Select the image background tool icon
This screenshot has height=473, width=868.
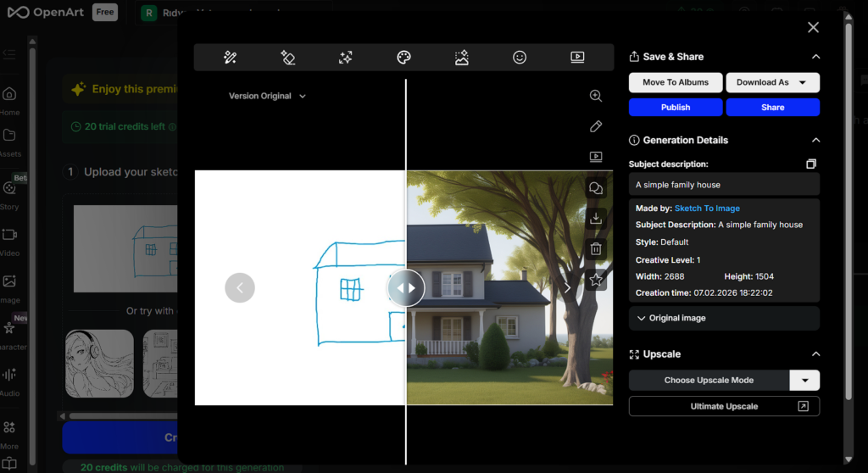click(x=462, y=57)
